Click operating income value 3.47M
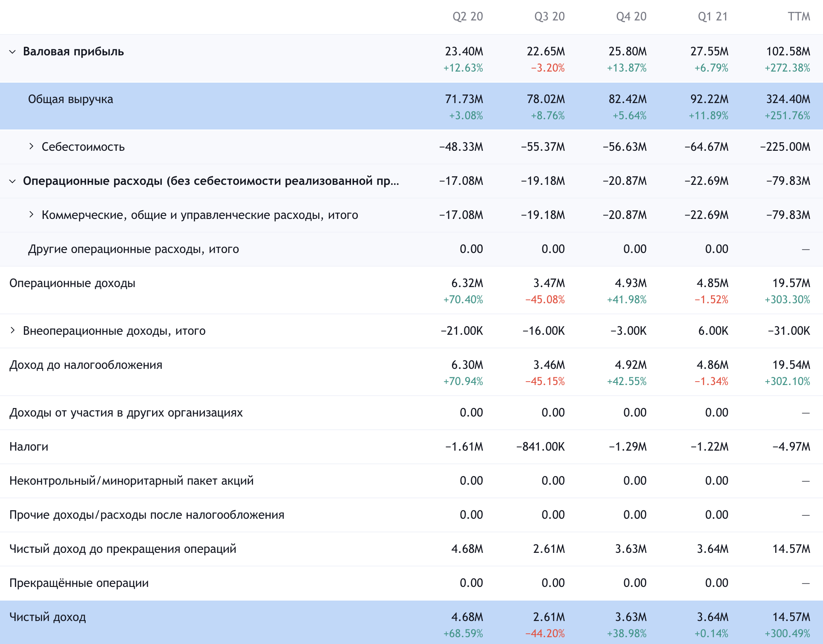This screenshot has width=823, height=644. (x=549, y=283)
